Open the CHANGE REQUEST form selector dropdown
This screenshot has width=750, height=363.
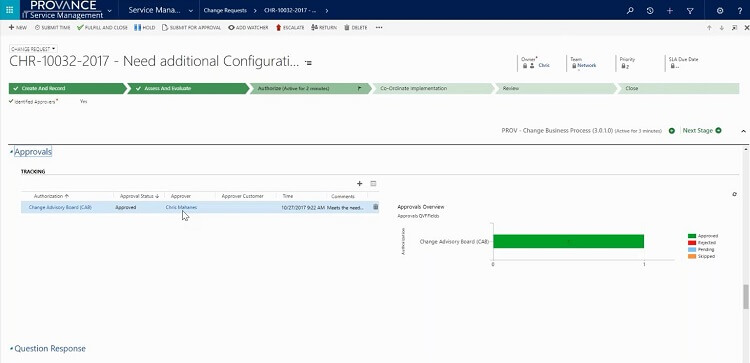(x=33, y=49)
